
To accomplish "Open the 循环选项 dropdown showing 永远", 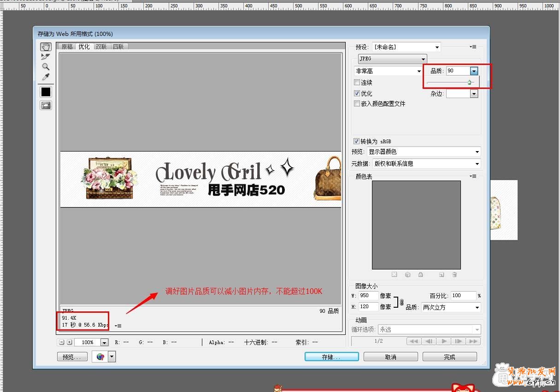I will tap(477, 329).
